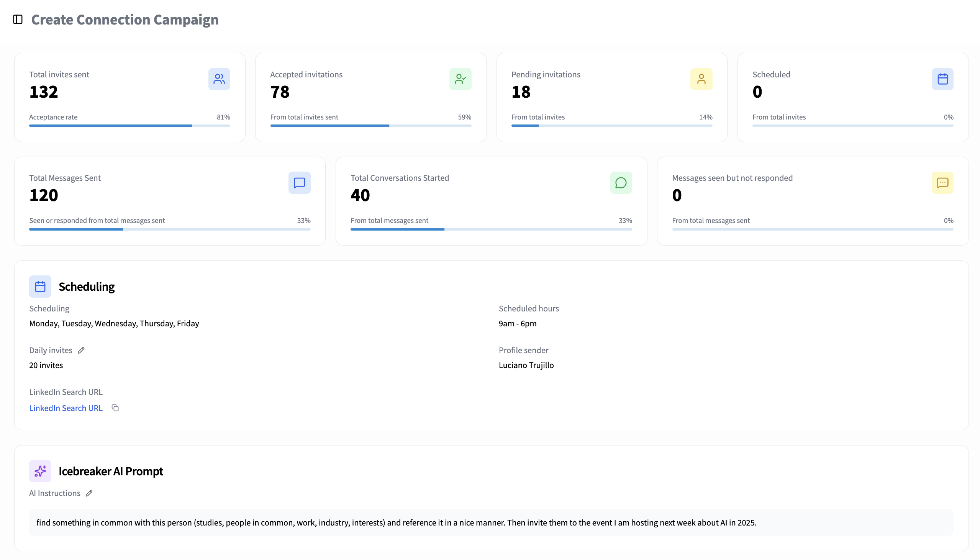Click the Icebreaker AI Prompt sparkle icon
The image size is (980, 560).
[x=40, y=471]
